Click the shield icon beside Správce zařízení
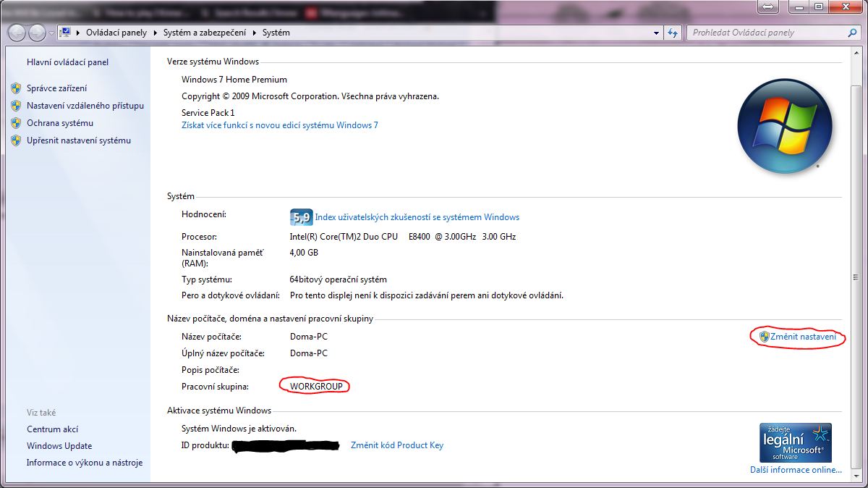Screen dimensions: 868x488 point(16,88)
